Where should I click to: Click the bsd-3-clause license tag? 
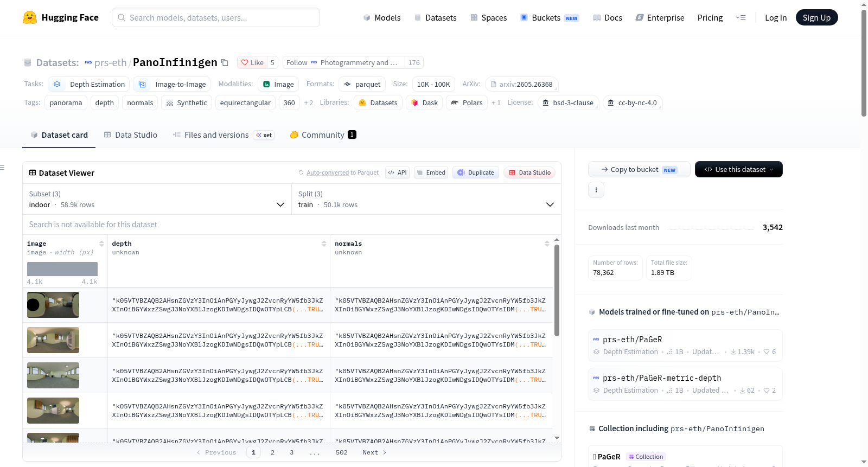(568, 103)
